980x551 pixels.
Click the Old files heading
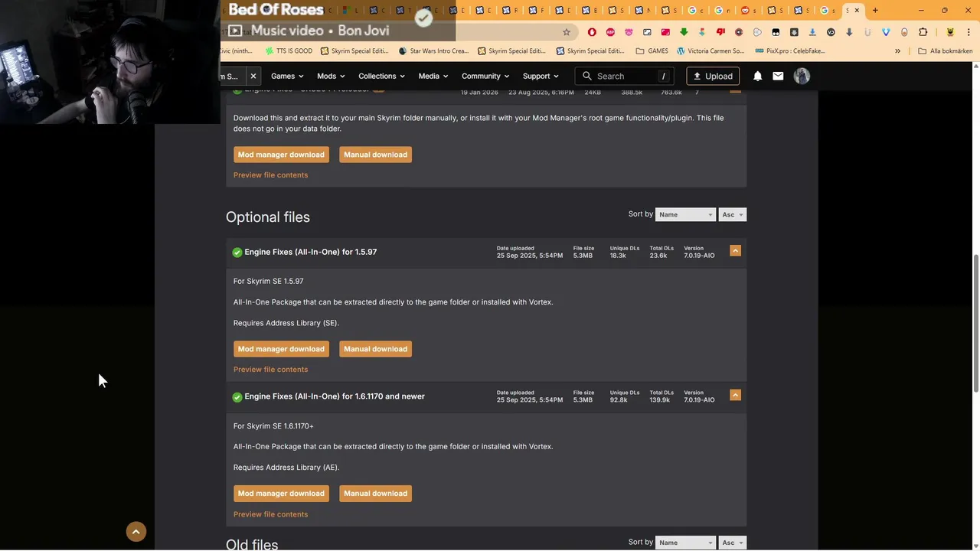tap(252, 544)
